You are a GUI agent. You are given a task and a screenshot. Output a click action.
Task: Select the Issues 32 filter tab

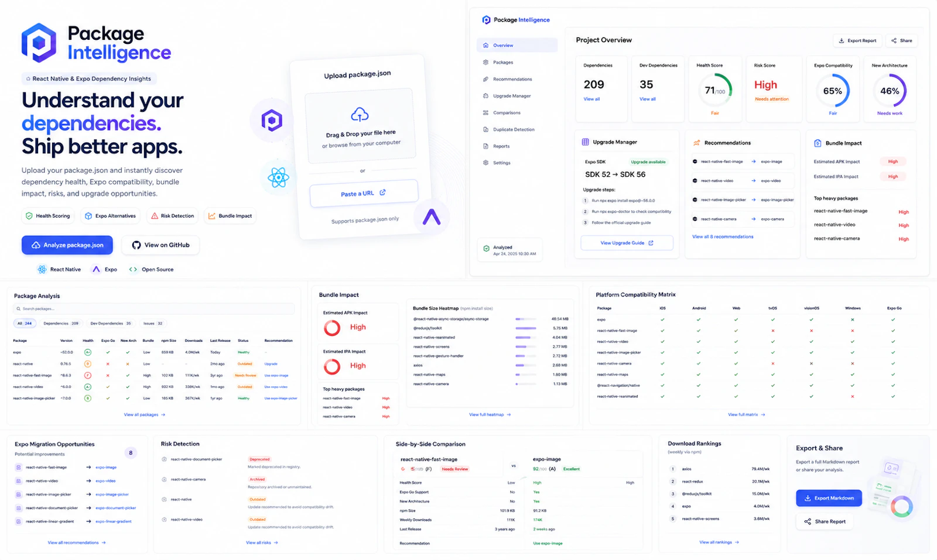(153, 323)
